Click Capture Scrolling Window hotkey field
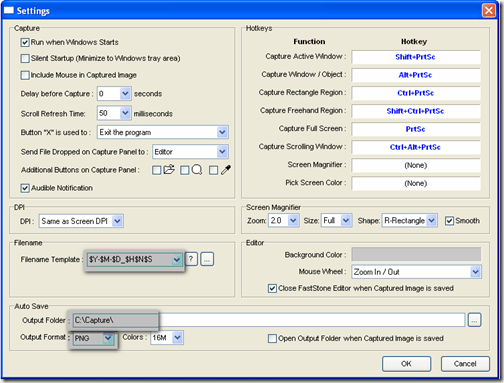 pyautogui.click(x=416, y=147)
